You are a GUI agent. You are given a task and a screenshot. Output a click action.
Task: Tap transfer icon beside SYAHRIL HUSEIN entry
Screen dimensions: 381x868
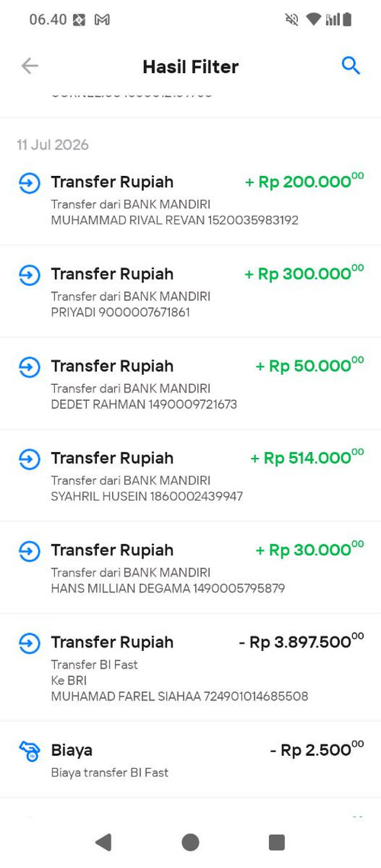click(x=30, y=458)
